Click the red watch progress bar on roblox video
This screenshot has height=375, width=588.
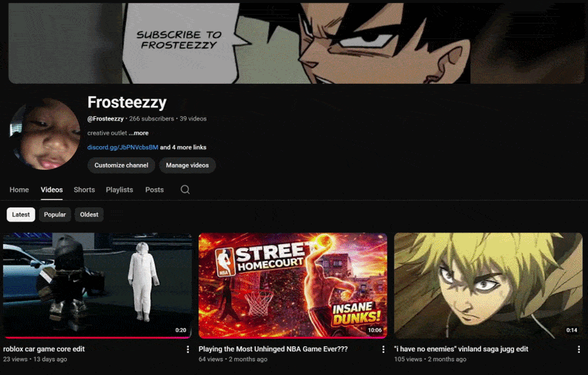98,337
